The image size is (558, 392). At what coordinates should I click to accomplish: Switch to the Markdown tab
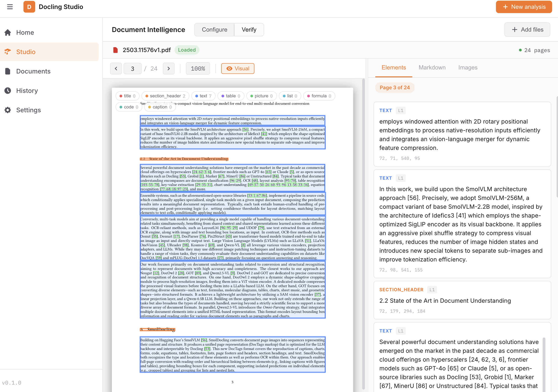tap(432, 68)
